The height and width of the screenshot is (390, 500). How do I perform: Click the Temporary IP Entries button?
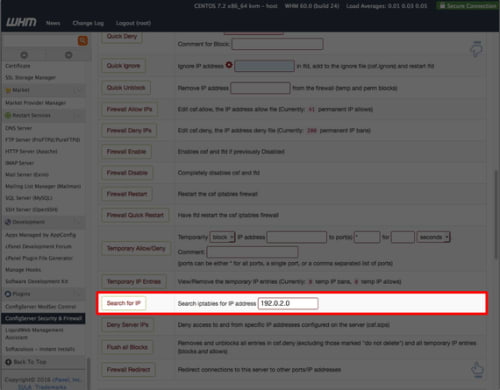pyautogui.click(x=134, y=282)
